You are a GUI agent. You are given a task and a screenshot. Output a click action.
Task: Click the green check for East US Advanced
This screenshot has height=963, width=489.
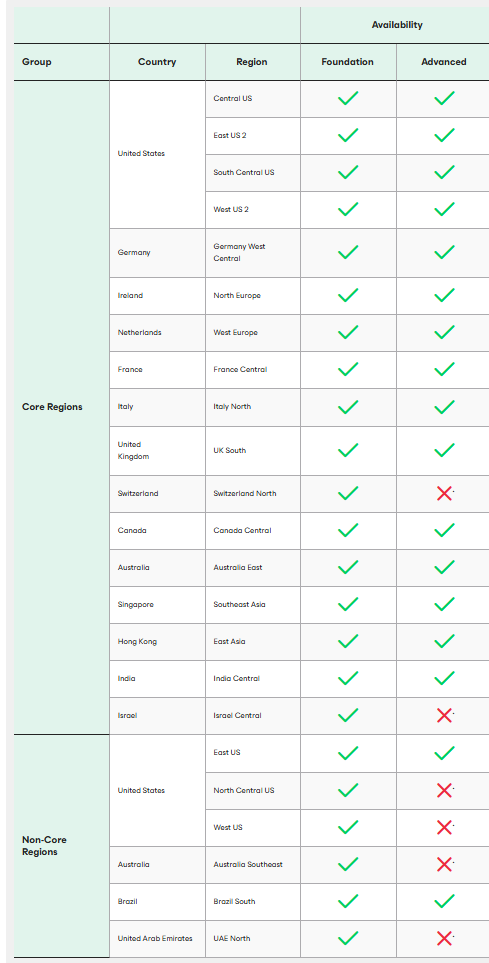[x=444, y=752]
